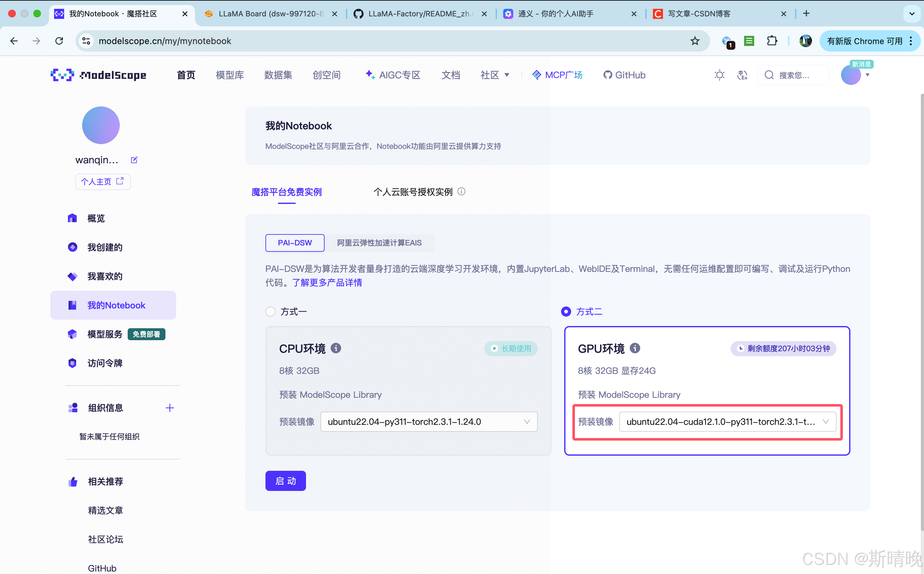The height and width of the screenshot is (574, 924).
Task: Click info icon beside 个人云账号授权实例
Action: coord(461,191)
